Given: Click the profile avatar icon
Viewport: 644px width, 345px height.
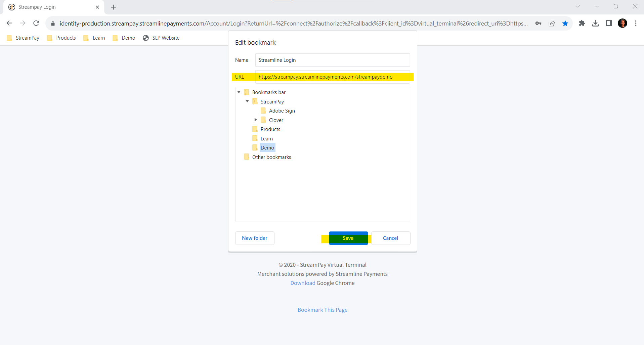Looking at the screenshot, I should tap(623, 23).
